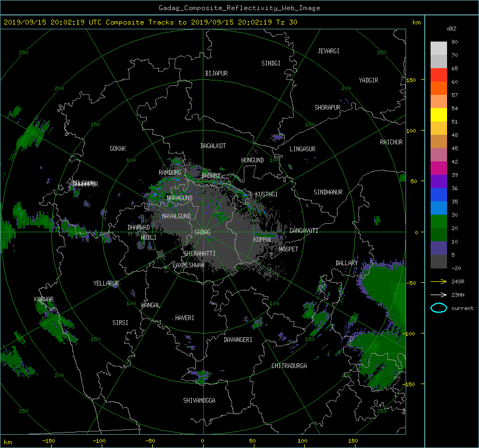Select the magenta 39–42 dBZ color swatch
479x448 pixels.
click(x=439, y=168)
